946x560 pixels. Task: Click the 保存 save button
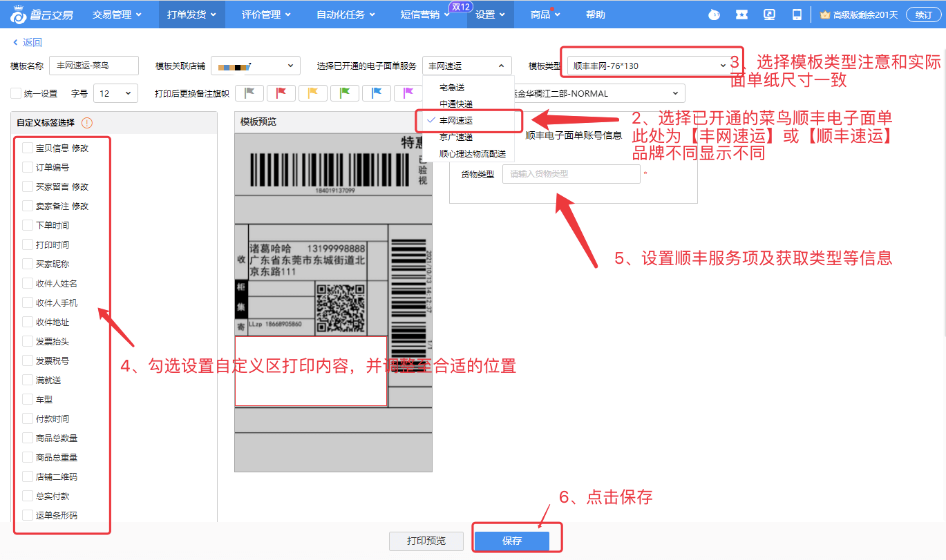point(512,541)
